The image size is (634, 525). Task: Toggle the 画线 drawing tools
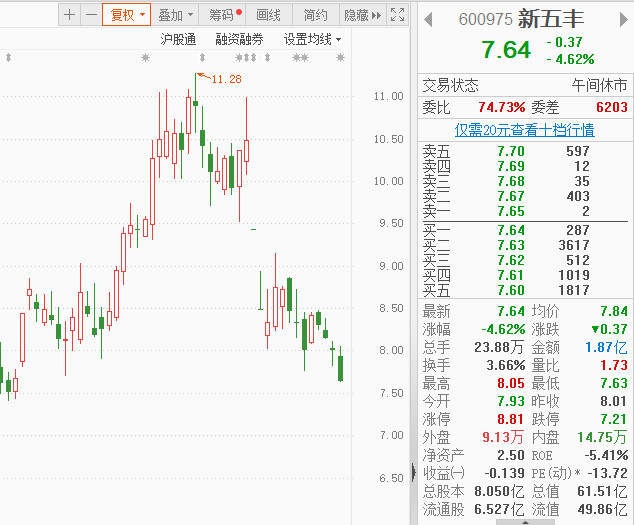tap(269, 15)
